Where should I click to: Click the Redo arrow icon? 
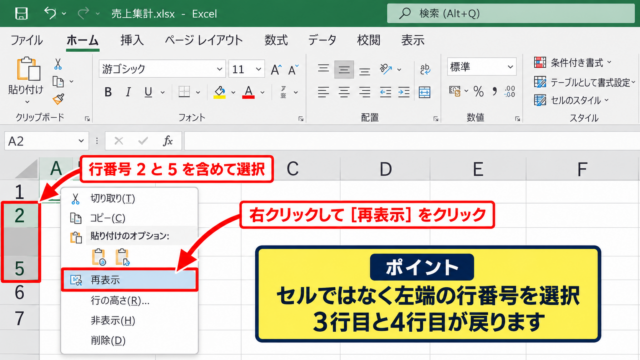[83, 13]
